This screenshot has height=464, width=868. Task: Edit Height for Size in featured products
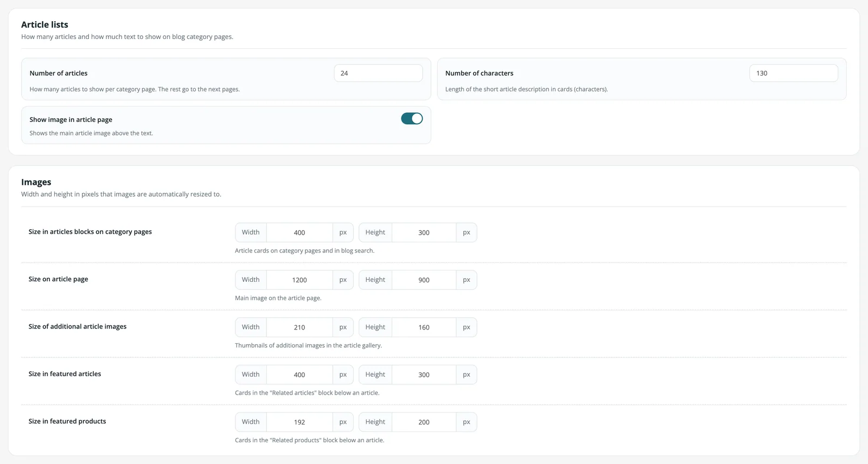[x=424, y=422]
